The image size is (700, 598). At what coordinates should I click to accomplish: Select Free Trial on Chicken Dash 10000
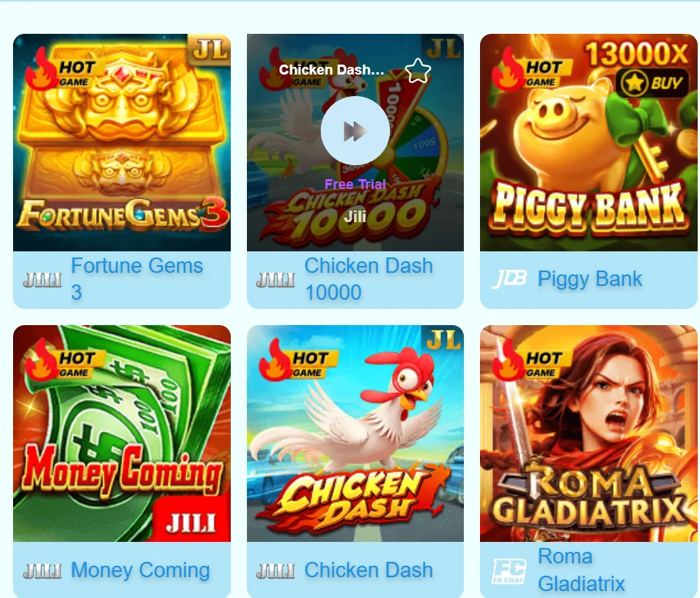pyautogui.click(x=355, y=184)
